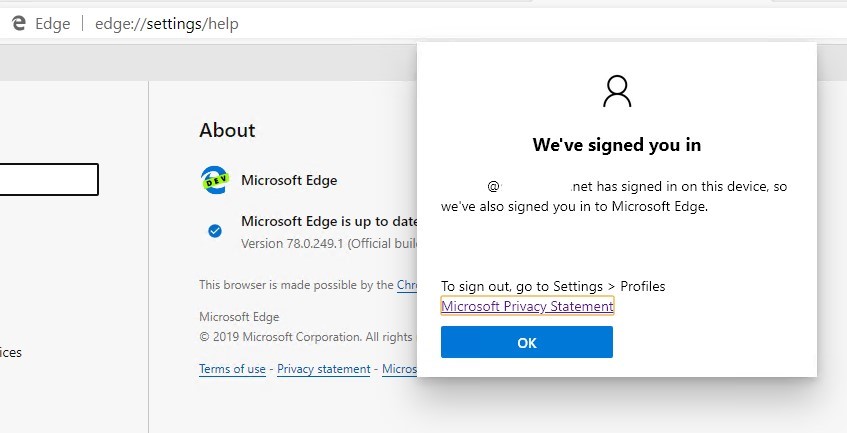847x433 pixels.
Task: Select the cut-off sidebar item ending in 'ices'
Action: coord(11,353)
